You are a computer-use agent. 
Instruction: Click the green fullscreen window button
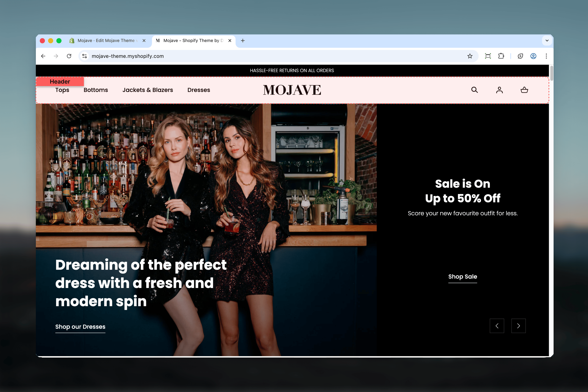[x=59, y=41]
